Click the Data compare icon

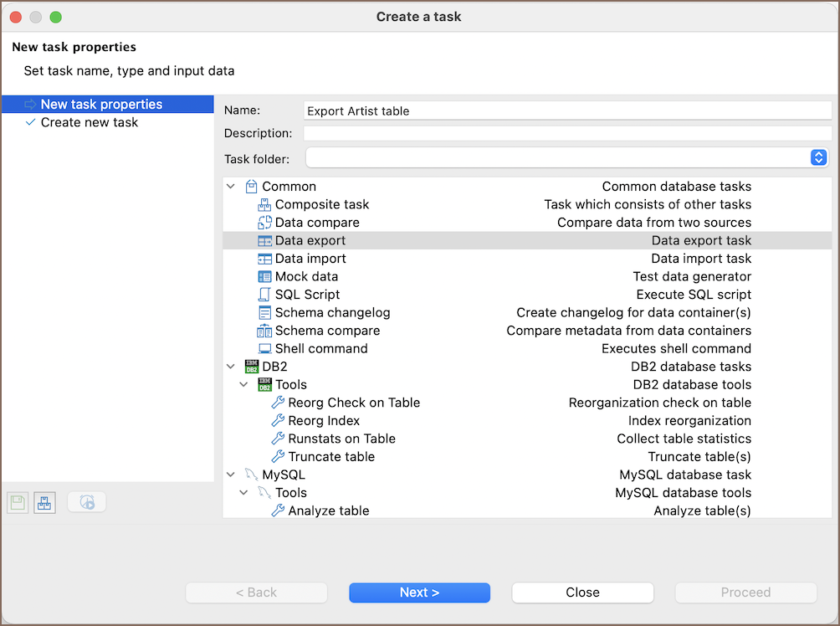tap(264, 223)
